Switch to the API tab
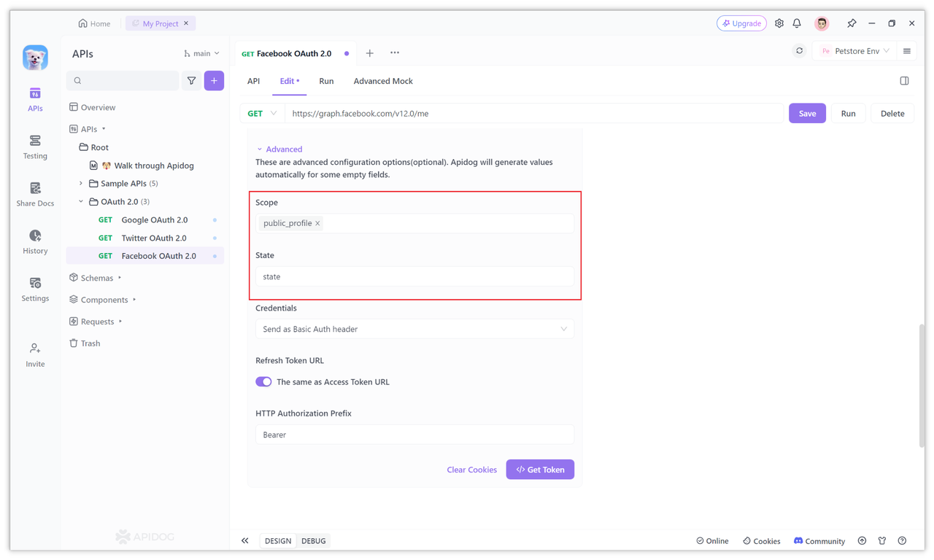Screen dimensions: 934x560 tap(253, 81)
